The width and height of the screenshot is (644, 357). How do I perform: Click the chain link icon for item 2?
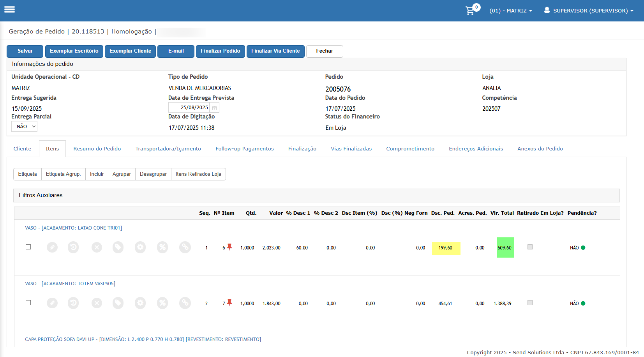[185, 303]
